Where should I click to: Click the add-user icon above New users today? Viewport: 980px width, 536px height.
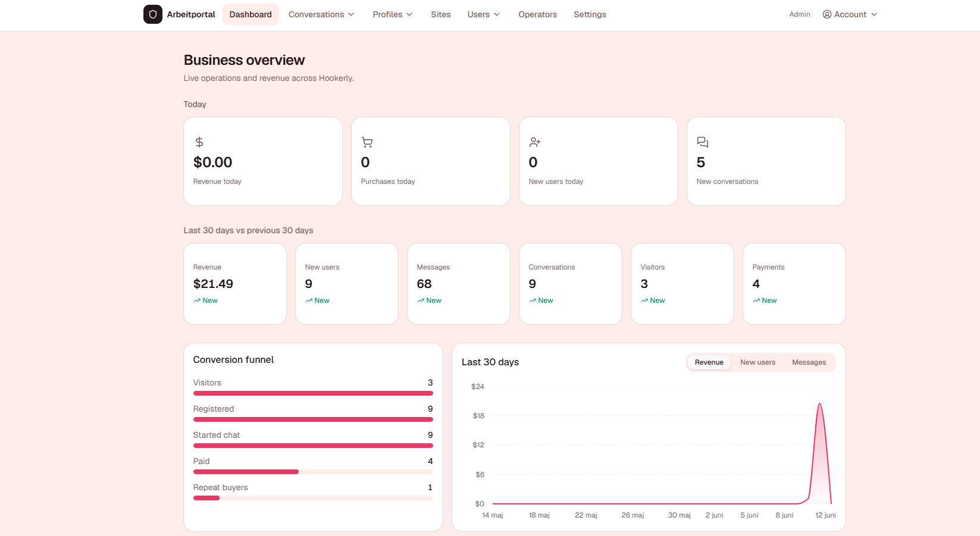pyautogui.click(x=535, y=142)
